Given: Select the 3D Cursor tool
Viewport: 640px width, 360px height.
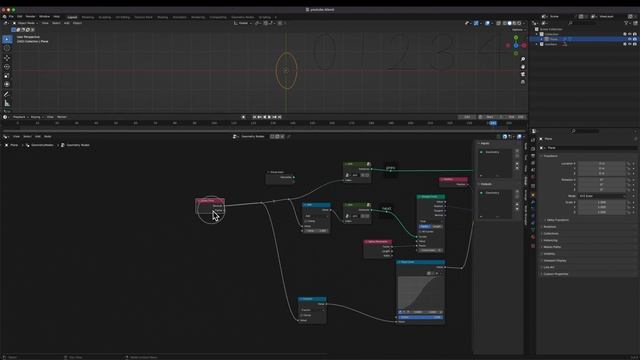Looking at the screenshot, I should (7, 48).
